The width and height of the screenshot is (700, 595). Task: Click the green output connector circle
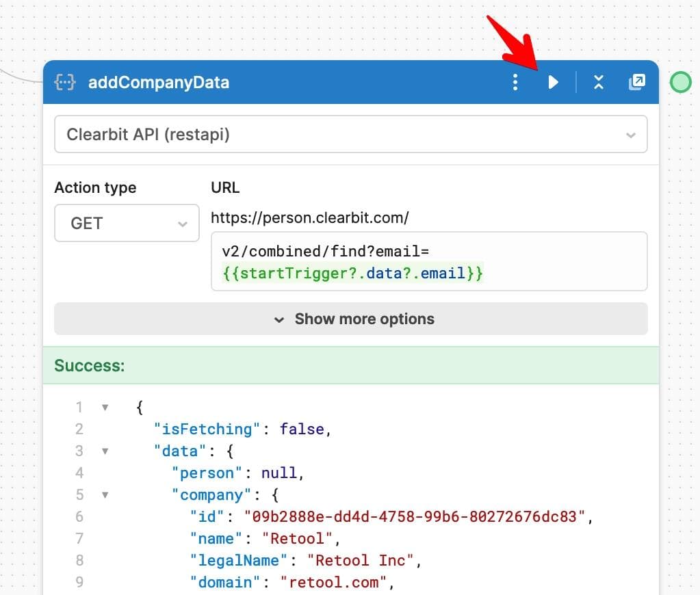[x=679, y=82]
